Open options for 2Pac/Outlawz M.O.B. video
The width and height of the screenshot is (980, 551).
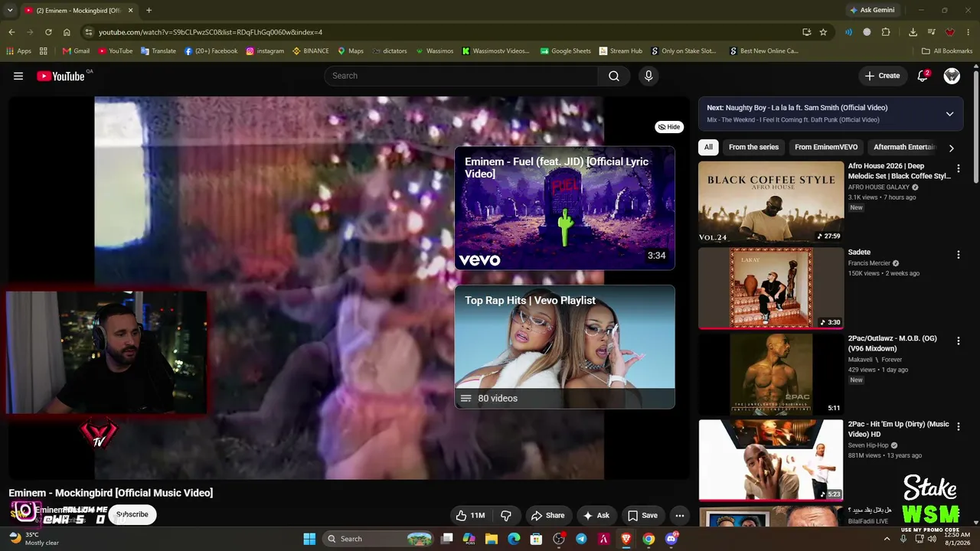click(x=958, y=341)
